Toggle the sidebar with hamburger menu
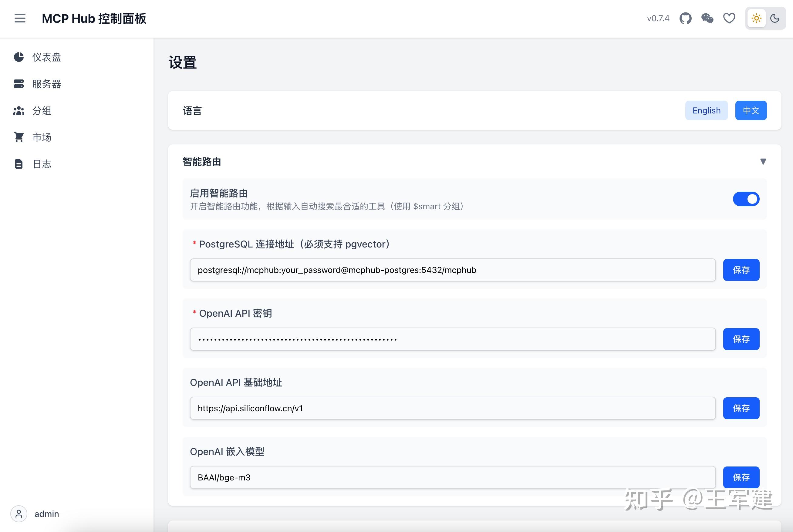This screenshot has height=532, width=793. (x=20, y=18)
